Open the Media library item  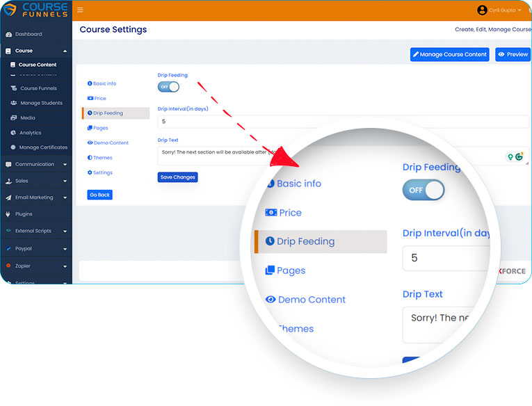[28, 118]
